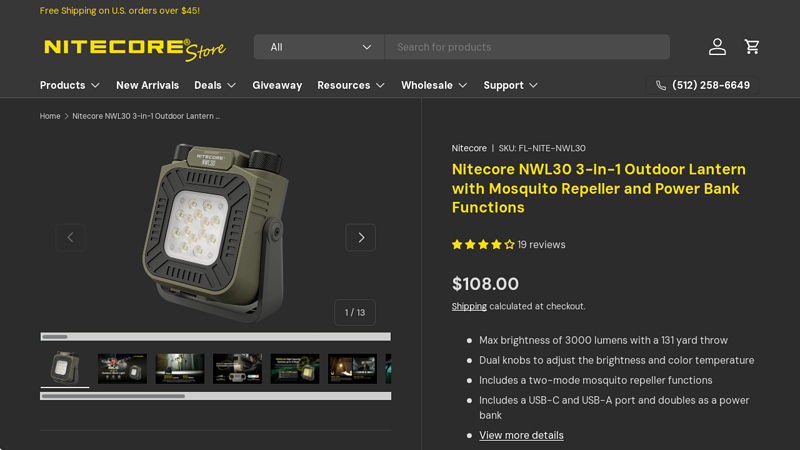
Task: Select the sixth product thumbnail
Action: click(353, 368)
